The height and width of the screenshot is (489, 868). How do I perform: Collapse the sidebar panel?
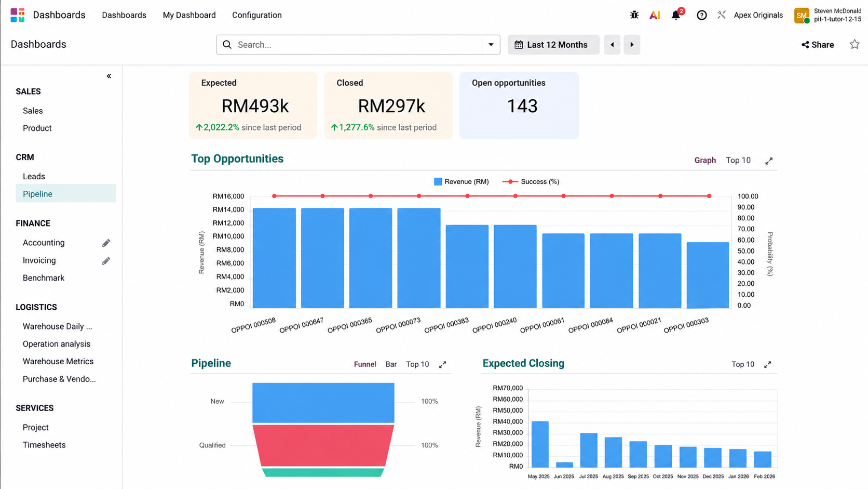click(109, 76)
